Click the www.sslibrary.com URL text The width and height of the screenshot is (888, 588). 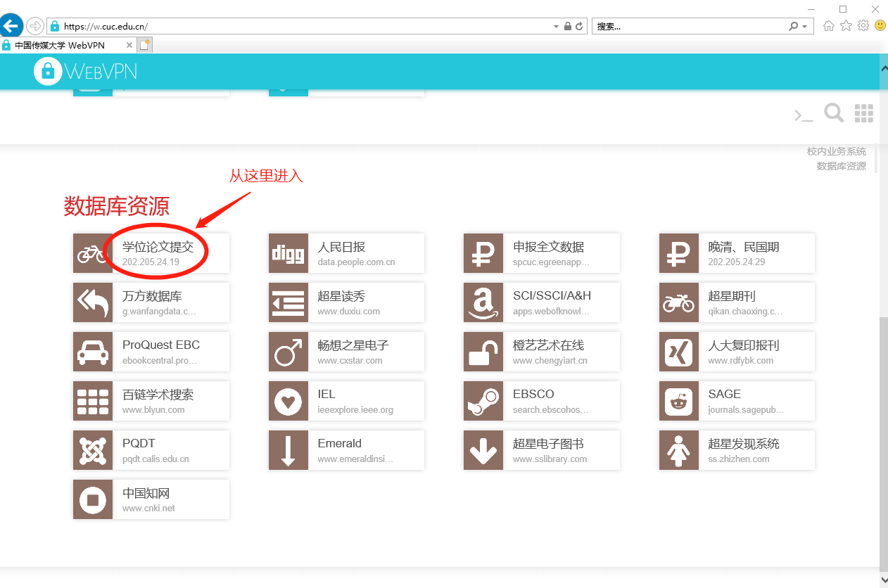tap(550, 459)
